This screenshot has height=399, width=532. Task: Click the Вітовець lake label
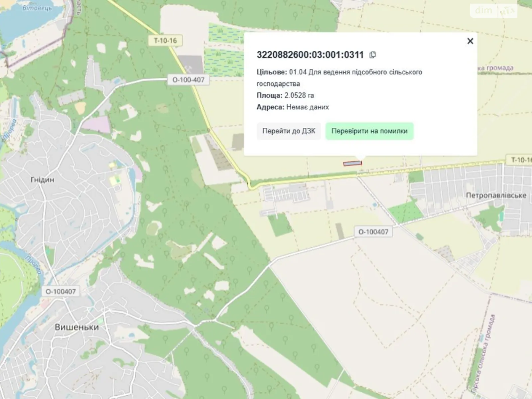(37, 8)
